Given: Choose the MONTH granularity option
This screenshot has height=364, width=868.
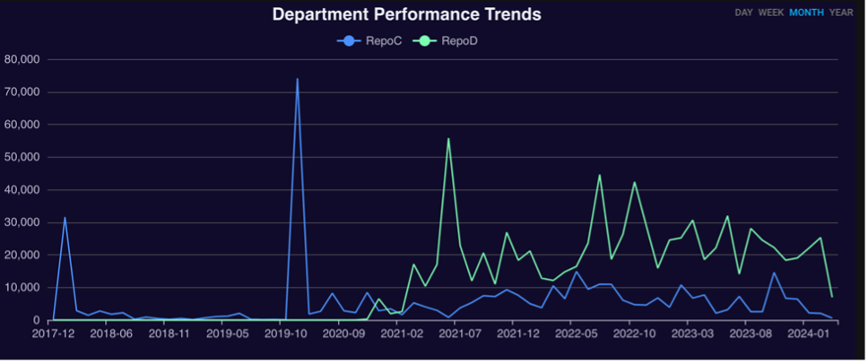Looking at the screenshot, I should click(x=806, y=13).
